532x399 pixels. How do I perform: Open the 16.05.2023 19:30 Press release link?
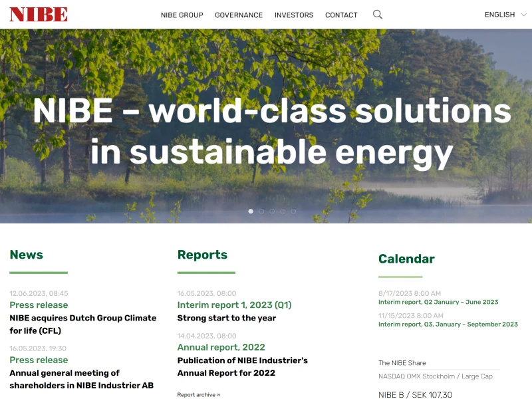(x=39, y=360)
